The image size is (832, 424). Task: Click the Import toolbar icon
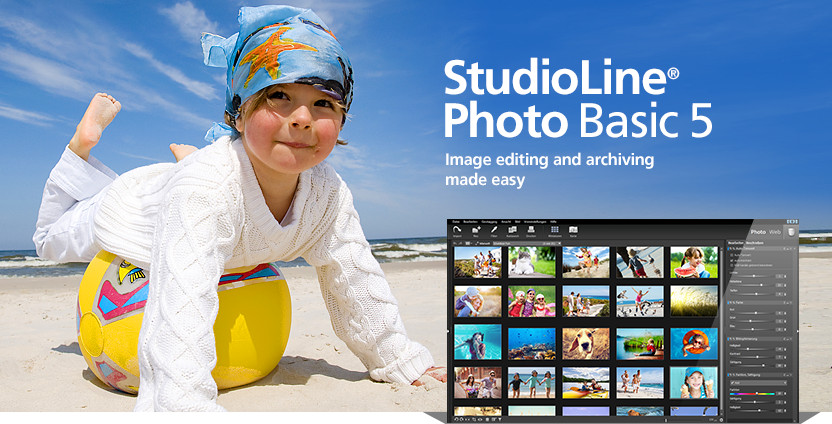tap(457, 230)
